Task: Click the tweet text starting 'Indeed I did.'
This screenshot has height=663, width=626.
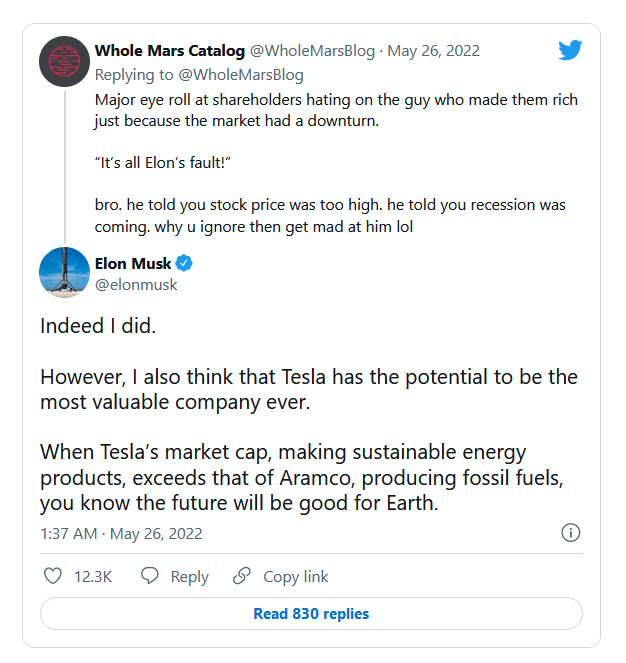Action: [x=309, y=414]
